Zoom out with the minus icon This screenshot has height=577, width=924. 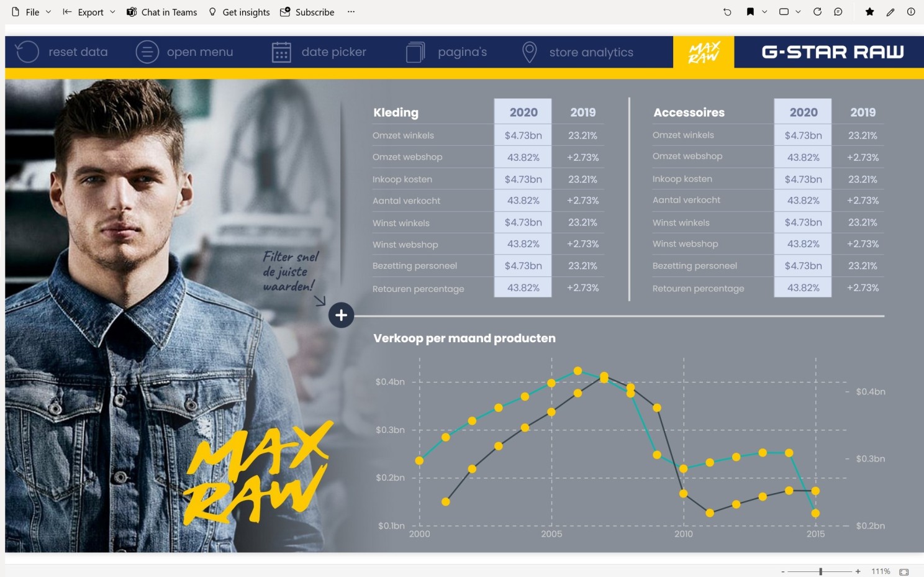[783, 571]
